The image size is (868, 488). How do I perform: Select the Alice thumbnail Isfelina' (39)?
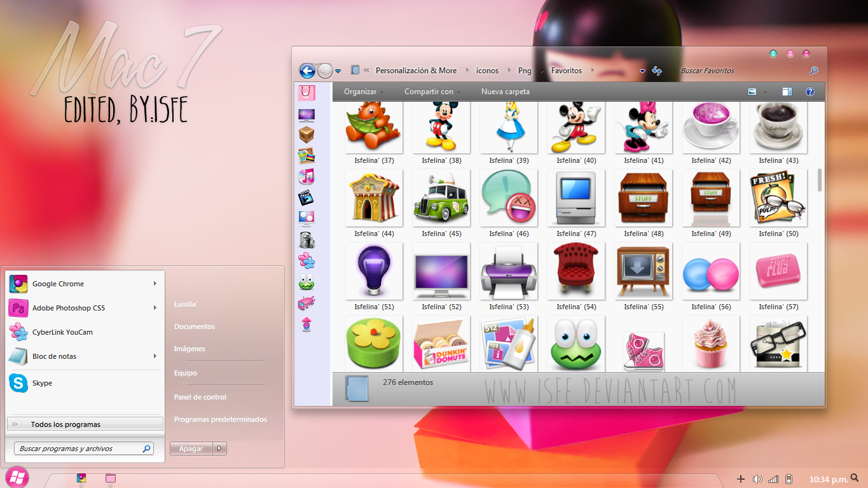[x=509, y=127]
